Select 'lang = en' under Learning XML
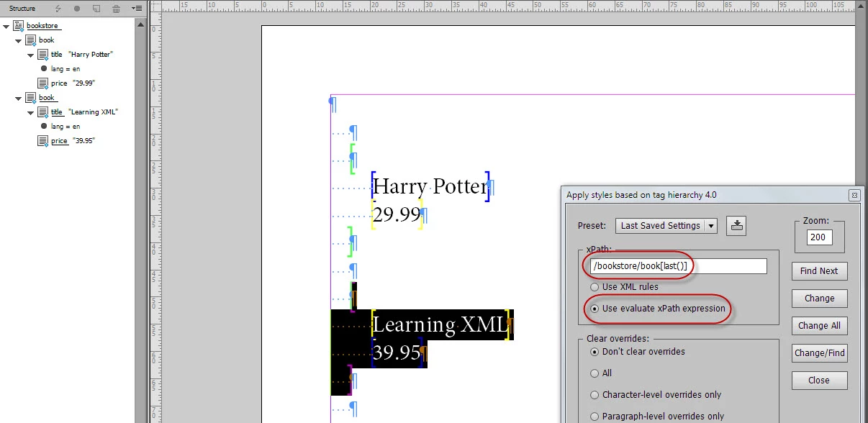868x423 pixels. 65,127
